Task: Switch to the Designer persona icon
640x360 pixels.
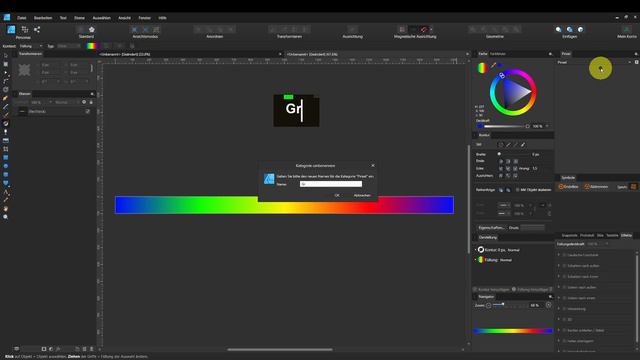Action: (11, 29)
